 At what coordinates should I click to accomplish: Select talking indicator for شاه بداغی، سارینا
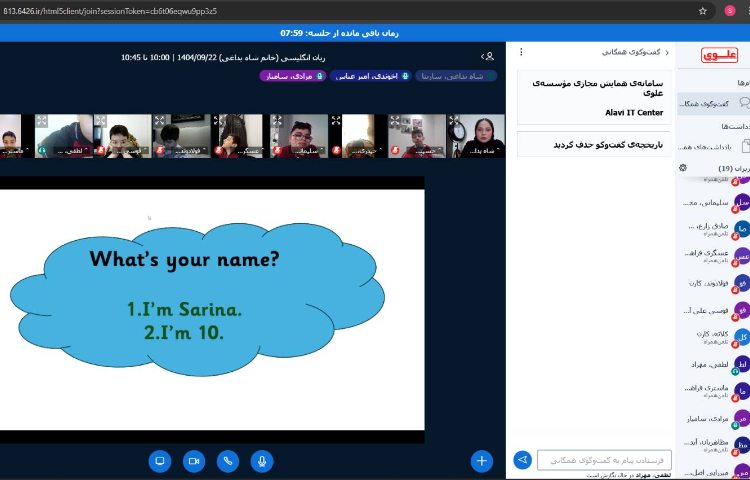pyautogui.click(x=456, y=76)
